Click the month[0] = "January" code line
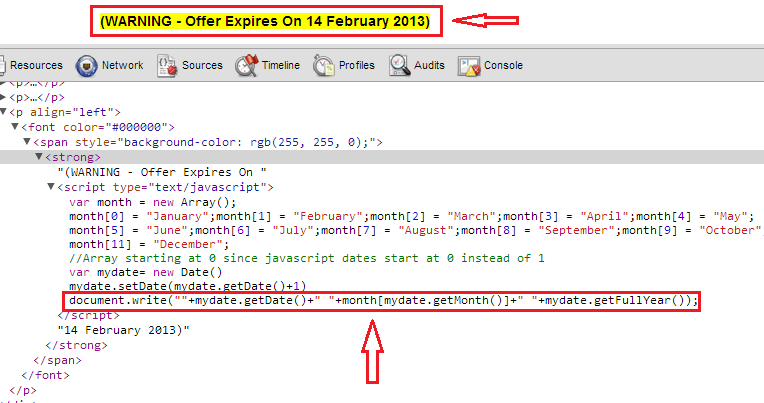764x403 pixels. point(412,216)
